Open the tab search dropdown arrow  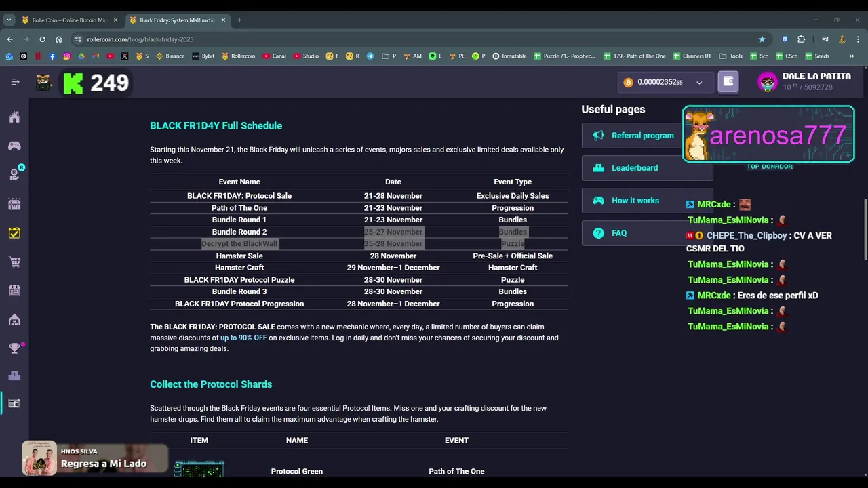click(x=9, y=20)
